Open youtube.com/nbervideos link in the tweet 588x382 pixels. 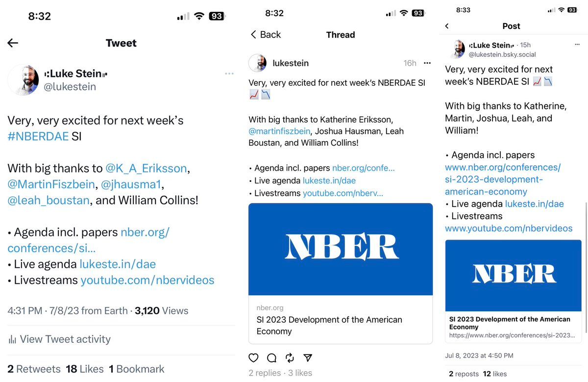pos(147,280)
